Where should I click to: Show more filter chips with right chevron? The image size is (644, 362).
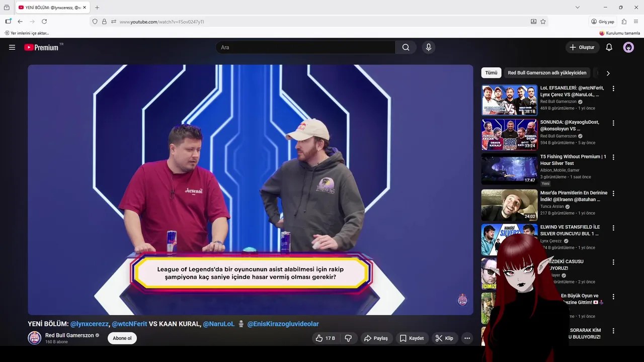point(608,73)
